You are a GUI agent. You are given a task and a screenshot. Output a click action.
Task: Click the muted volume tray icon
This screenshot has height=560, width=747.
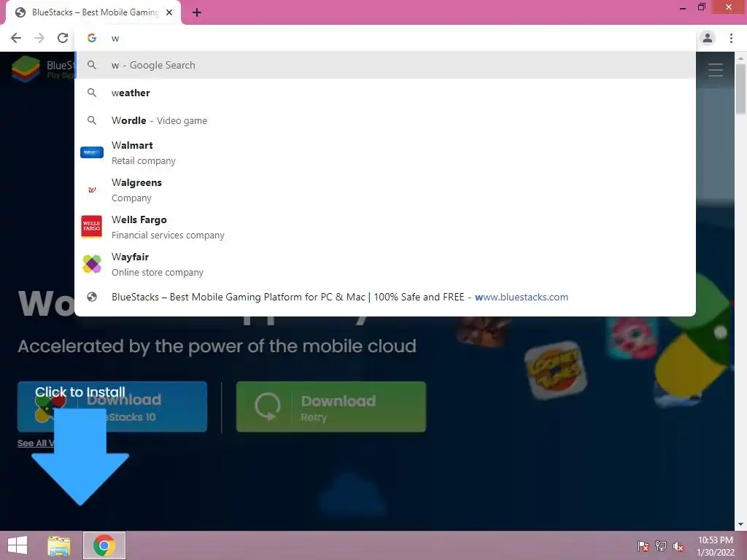pyautogui.click(x=678, y=546)
